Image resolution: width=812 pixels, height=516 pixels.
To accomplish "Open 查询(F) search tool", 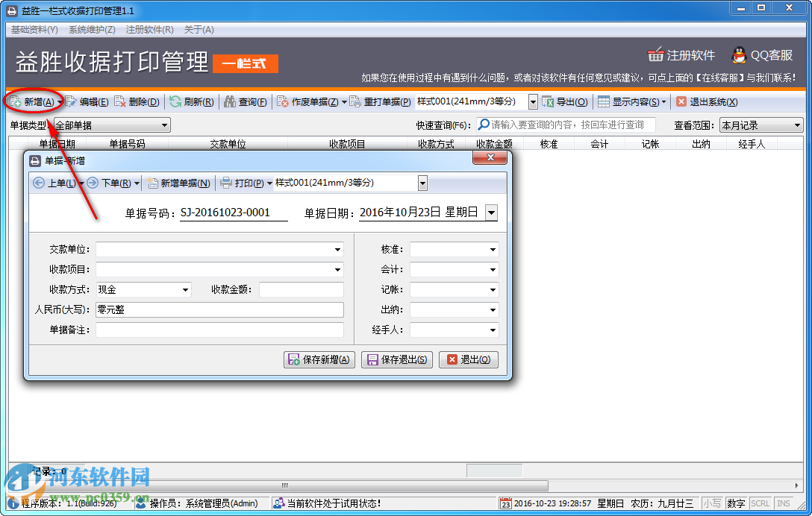I will [x=246, y=102].
